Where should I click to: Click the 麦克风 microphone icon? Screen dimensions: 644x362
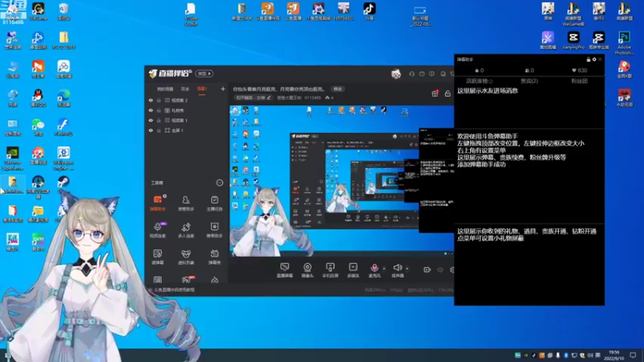[x=374, y=268]
